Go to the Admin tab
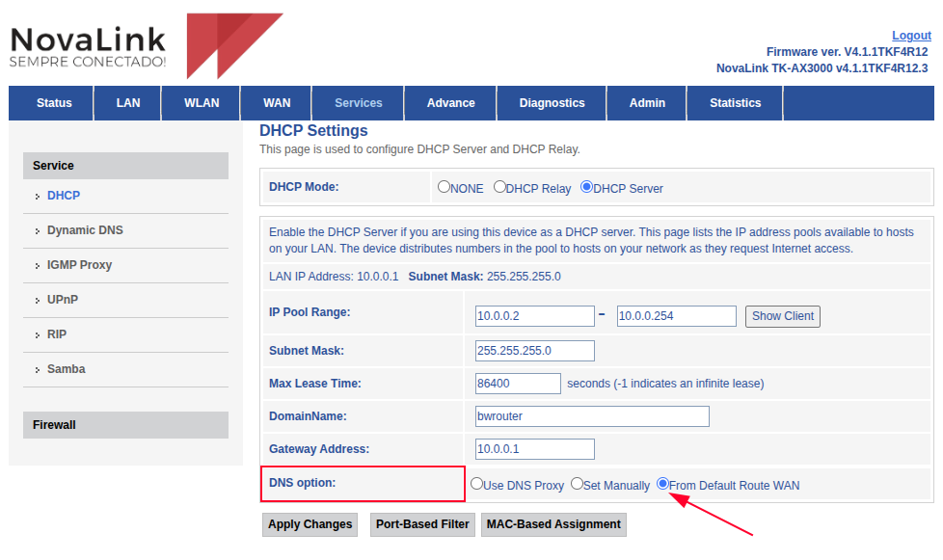The image size is (943, 560). 647,103
